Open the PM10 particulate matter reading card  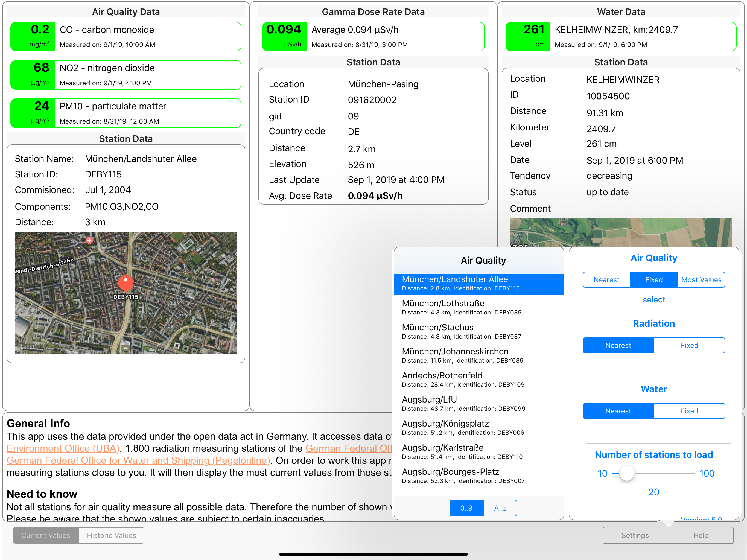[x=126, y=113]
